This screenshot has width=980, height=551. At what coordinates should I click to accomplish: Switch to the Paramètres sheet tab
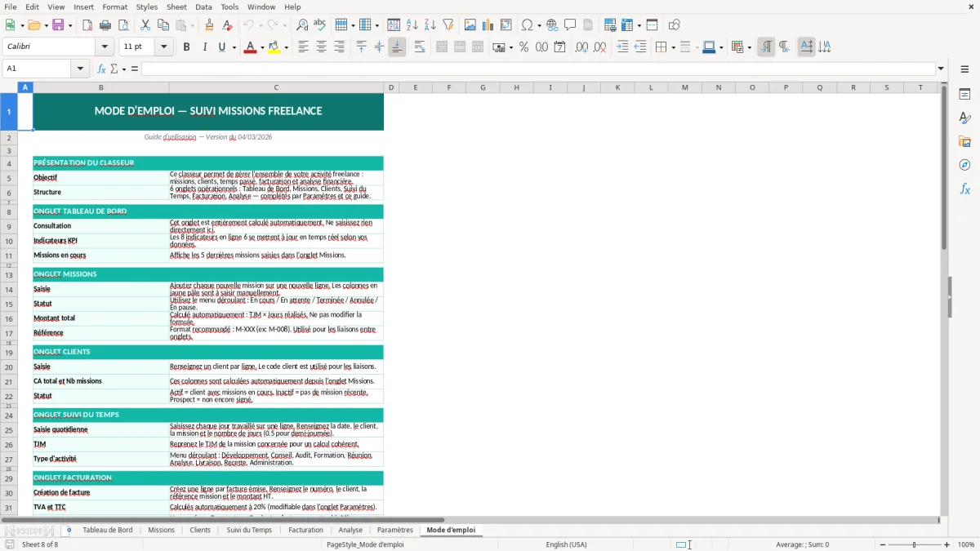click(x=394, y=530)
